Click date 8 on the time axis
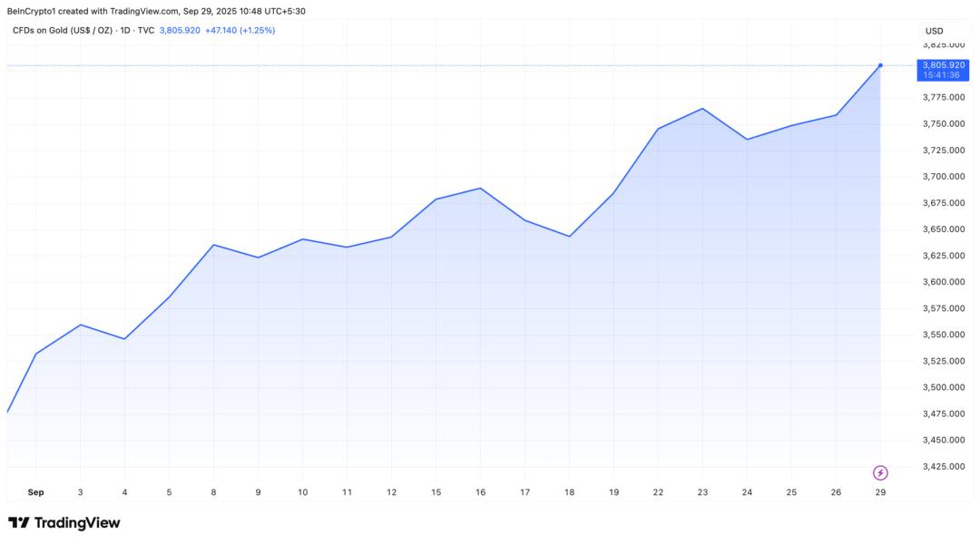The height and width of the screenshot is (544, 980). (x=214, y=492)
